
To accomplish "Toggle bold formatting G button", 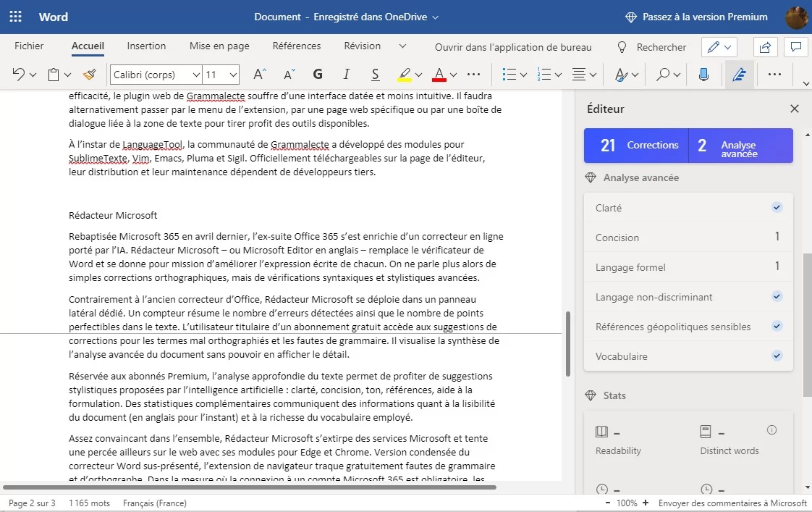I will pyautogui.click(x=318, y=74).
